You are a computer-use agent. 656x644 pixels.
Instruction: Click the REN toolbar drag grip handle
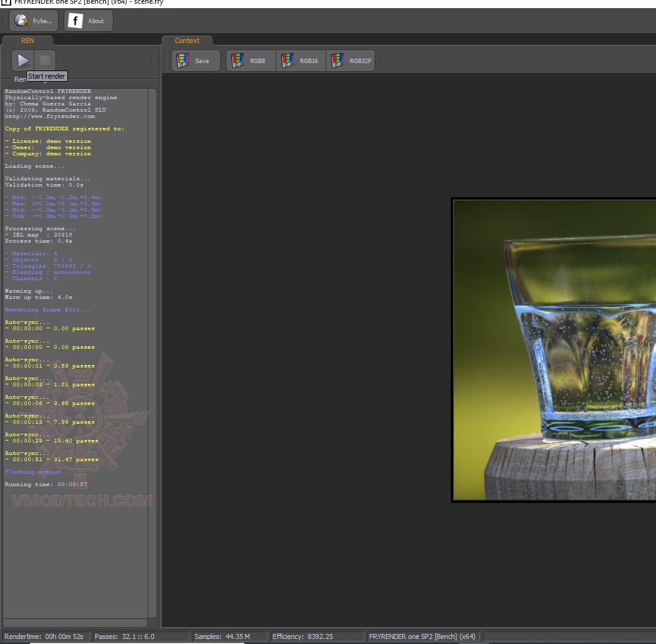click(6, 61)
